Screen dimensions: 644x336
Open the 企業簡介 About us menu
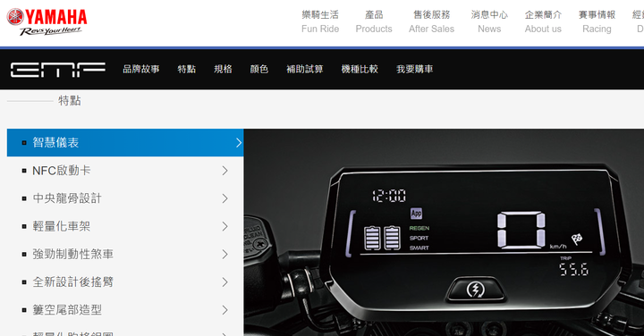coord(543,21)
